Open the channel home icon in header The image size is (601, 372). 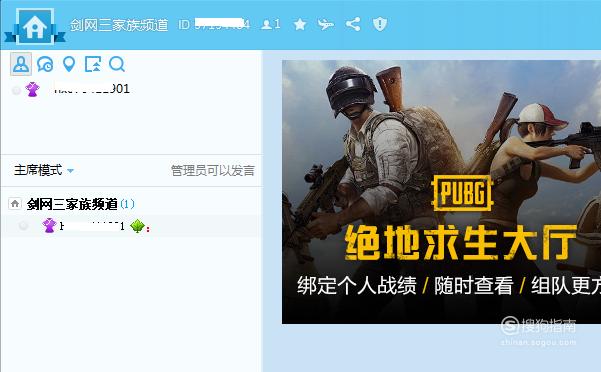click(35, 26)
